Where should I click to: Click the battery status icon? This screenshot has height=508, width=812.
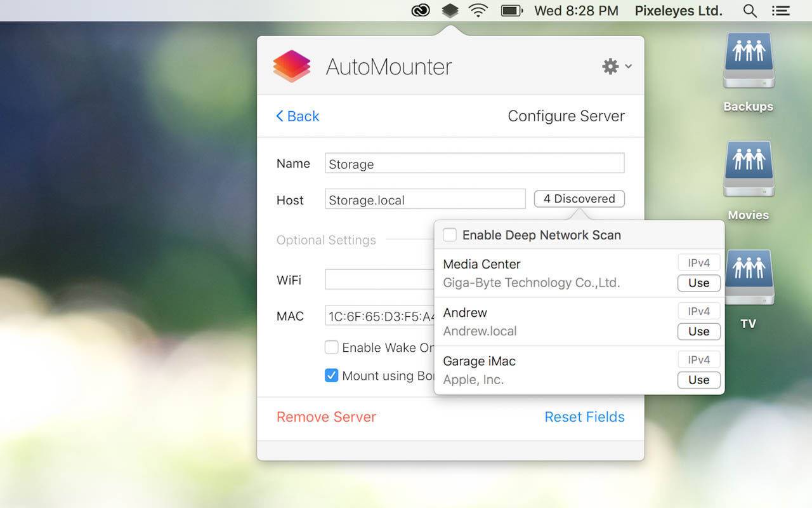[511, 10]
